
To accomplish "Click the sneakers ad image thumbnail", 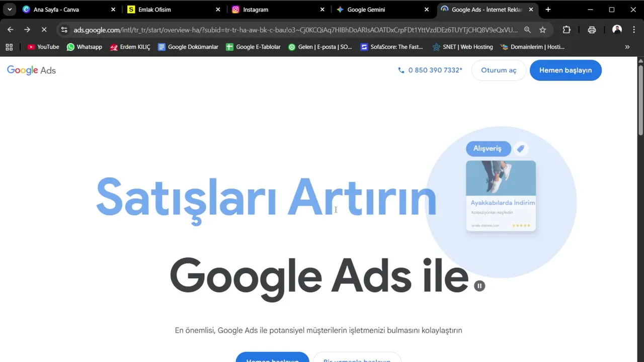I will [x=501, y=178].
